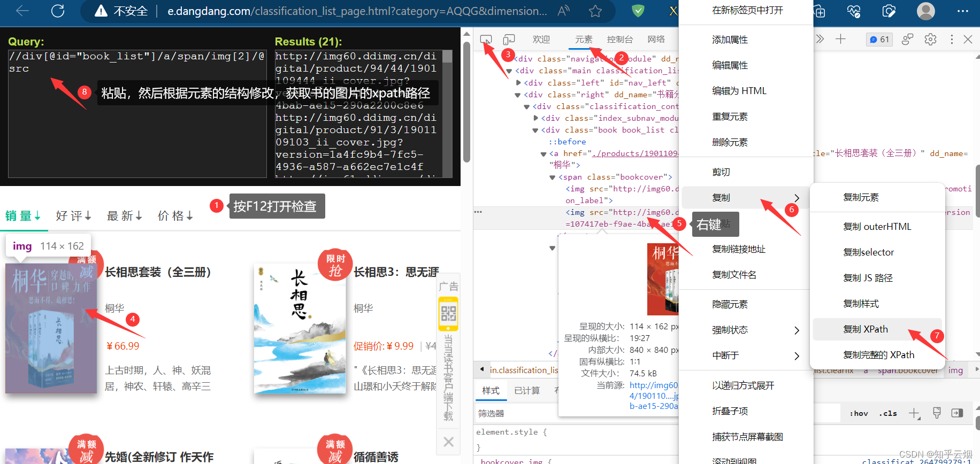Click the green shield extension icon
This screenshot has width=980, height=464.
point(638,11)
